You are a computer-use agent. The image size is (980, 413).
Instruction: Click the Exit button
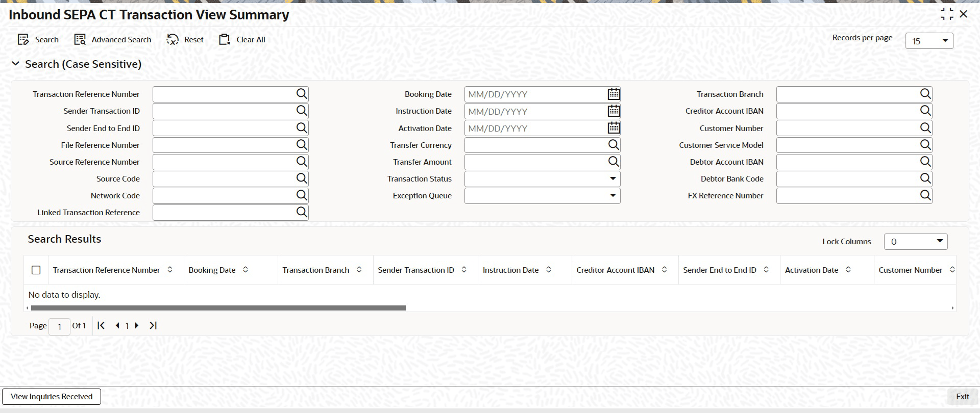point(962,397)
